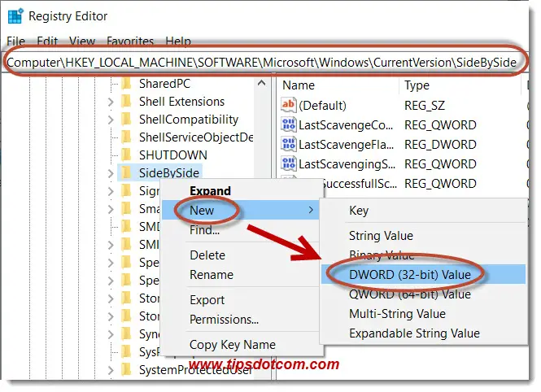
Task: Select the (Default) value name
Action: [323, 105]
